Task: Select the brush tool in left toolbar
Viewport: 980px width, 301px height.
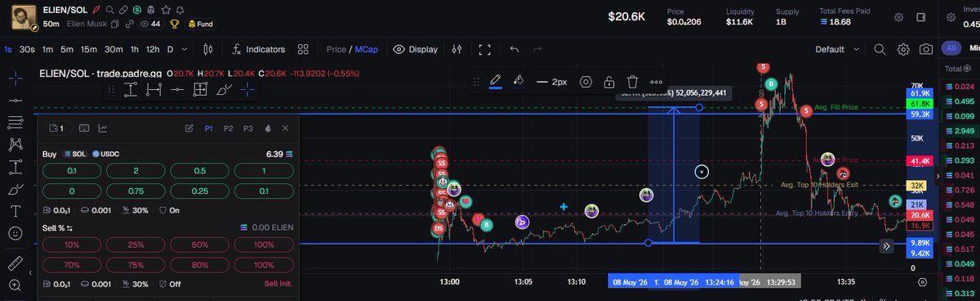Action: pyautogui.click(x=15, y=189)
